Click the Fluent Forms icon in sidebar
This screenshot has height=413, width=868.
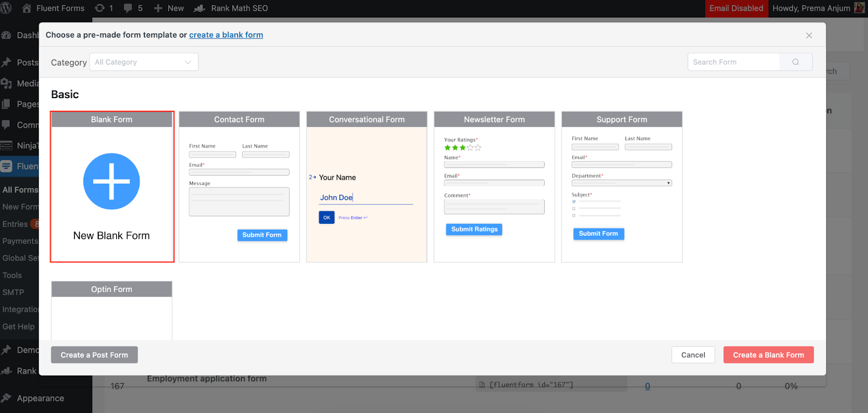(7, 166)
